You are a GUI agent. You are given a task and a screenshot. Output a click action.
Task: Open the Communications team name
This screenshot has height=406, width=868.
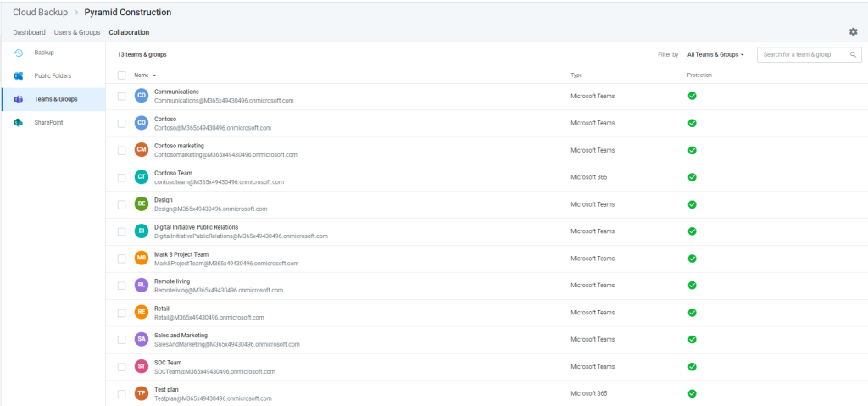click(176, 92)
